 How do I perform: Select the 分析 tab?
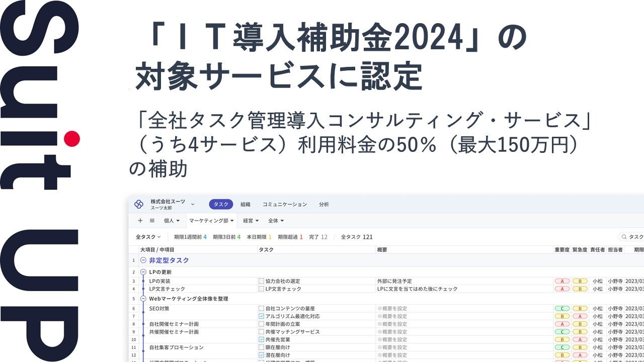(324, 204)
